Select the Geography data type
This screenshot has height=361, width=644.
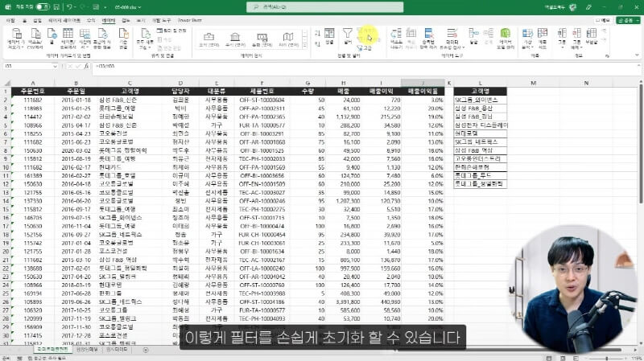click(x=288, y=39)
